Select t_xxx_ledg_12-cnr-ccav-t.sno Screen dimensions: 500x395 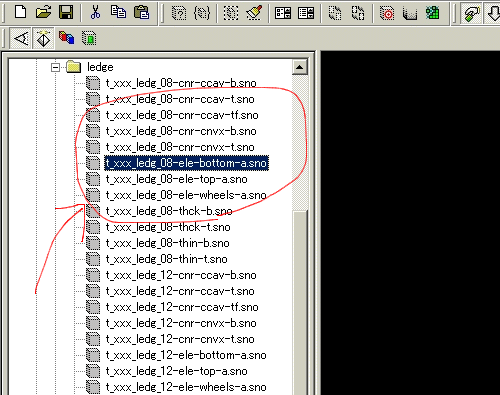coord(180,291)
